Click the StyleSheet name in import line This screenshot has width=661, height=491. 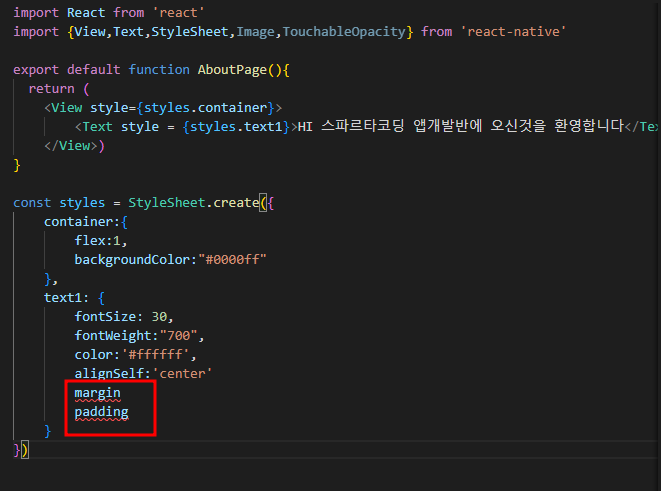pyautogui.click(x=190, y=32)
